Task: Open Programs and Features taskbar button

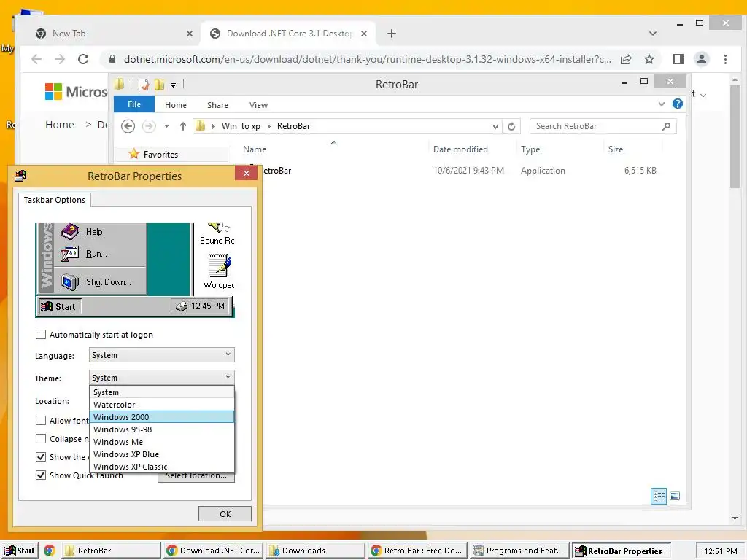Action: [519, 551]
